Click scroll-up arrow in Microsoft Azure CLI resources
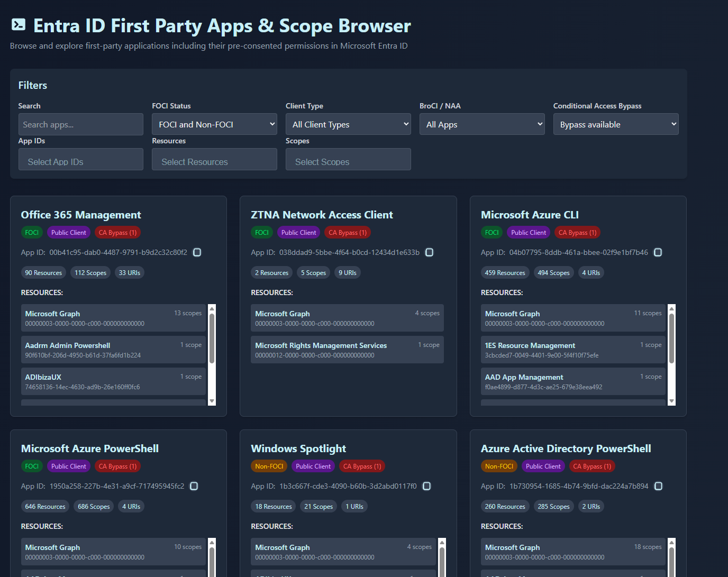728x577 pixels. click(x=672, y=308)
